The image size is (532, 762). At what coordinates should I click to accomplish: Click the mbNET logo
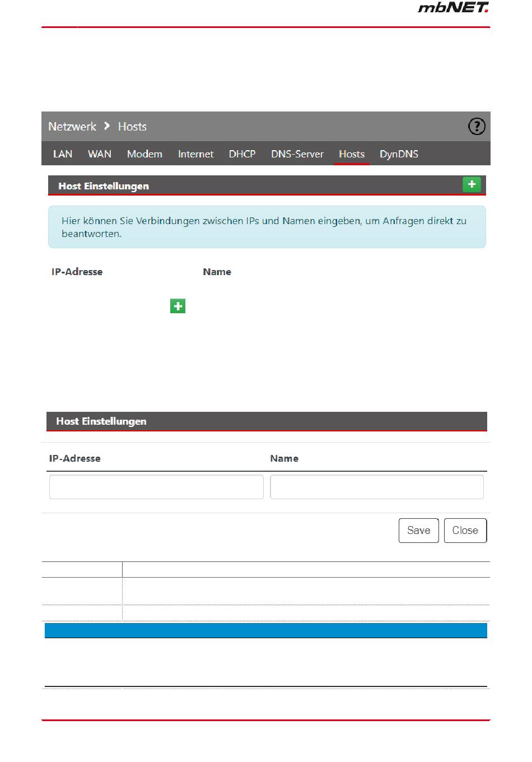[453, 8]
